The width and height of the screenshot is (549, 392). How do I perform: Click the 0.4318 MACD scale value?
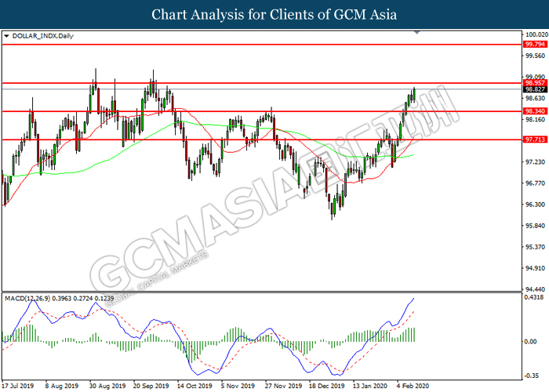point(534,298)
